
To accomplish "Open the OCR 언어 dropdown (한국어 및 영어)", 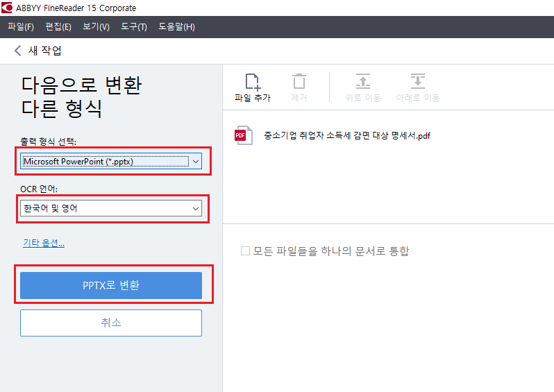I will (111, 208).
